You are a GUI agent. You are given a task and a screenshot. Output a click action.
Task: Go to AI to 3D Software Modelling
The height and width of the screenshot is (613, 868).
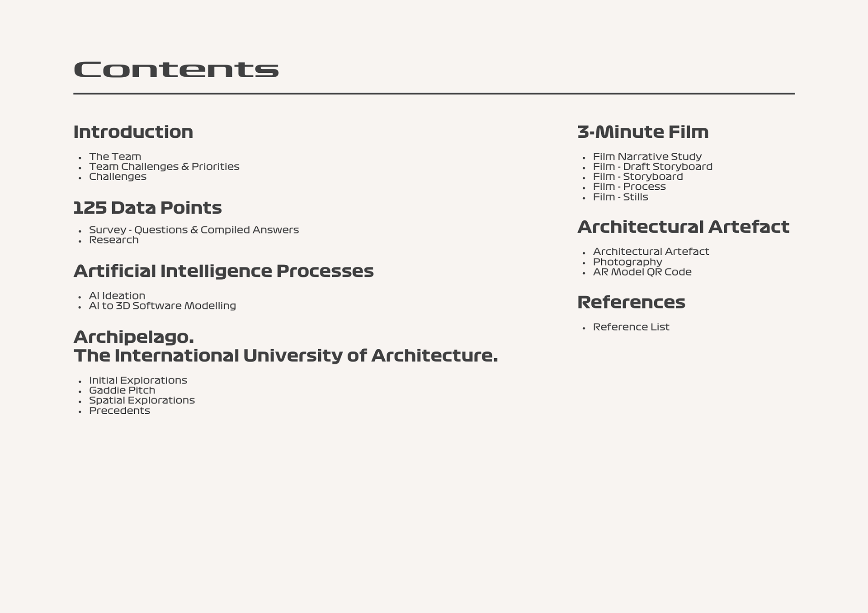(x=162, y=306)
